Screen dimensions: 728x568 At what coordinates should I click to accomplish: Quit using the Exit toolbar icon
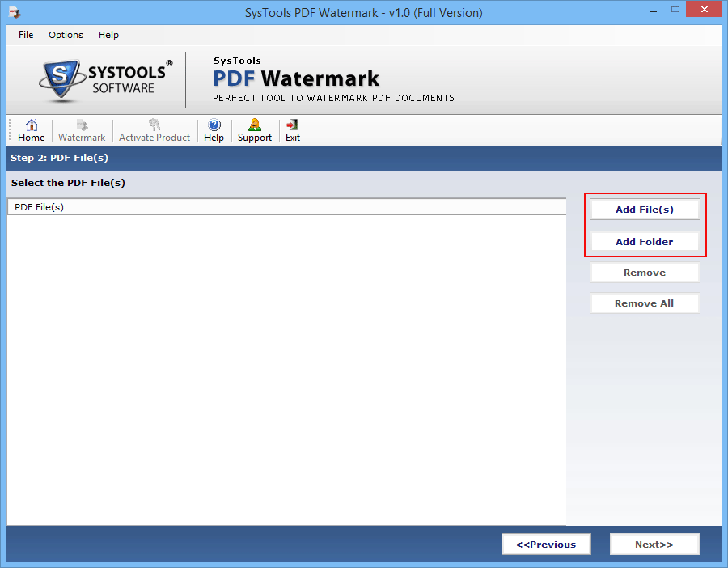(293, 130)
